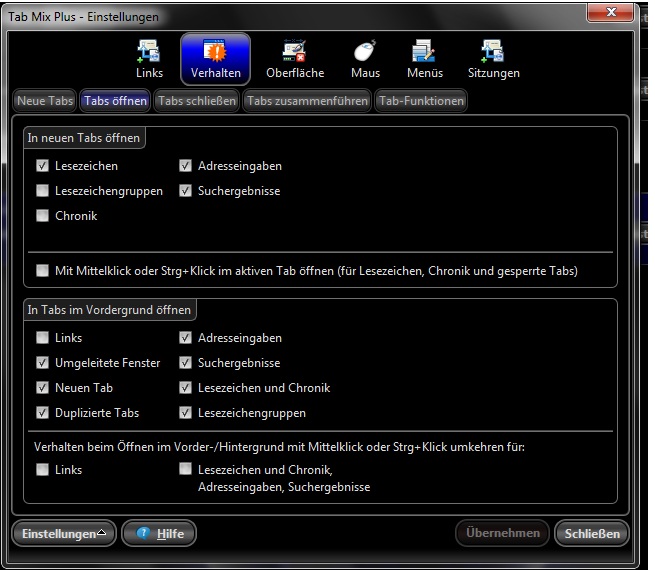The image size is (655, 570).
Task: Open the Menüs category icon
Action: 424,59
